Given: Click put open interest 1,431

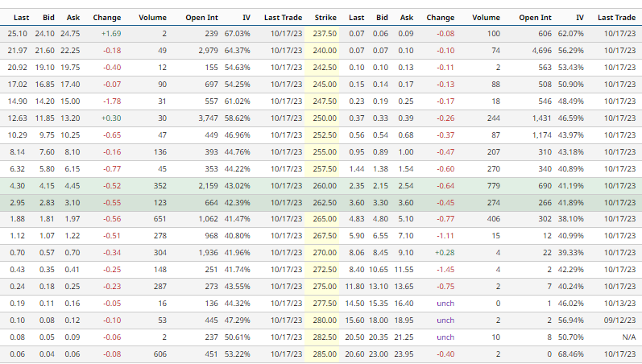Looking at the screenshot, I should 541,118.
